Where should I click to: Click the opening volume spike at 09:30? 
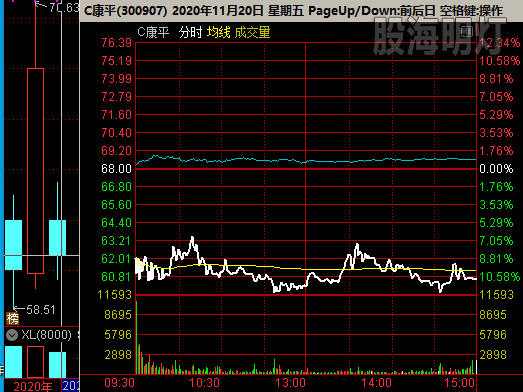137,337
